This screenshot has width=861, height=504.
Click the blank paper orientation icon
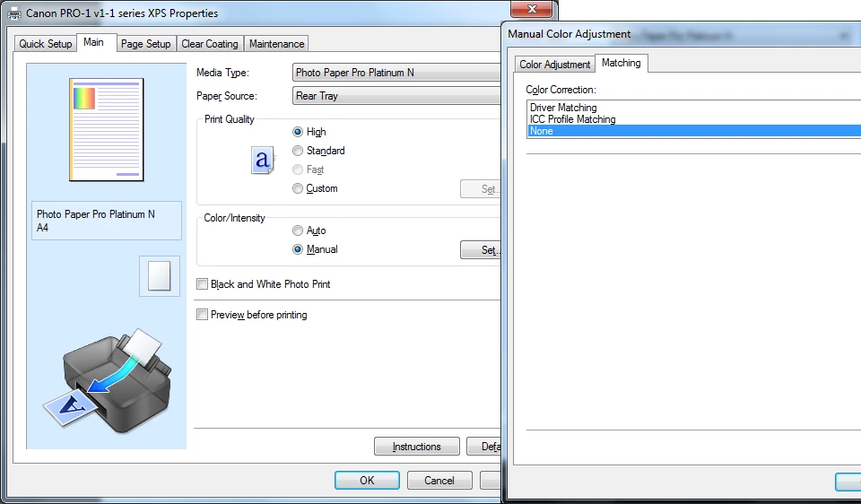click(x=160, y=275)
